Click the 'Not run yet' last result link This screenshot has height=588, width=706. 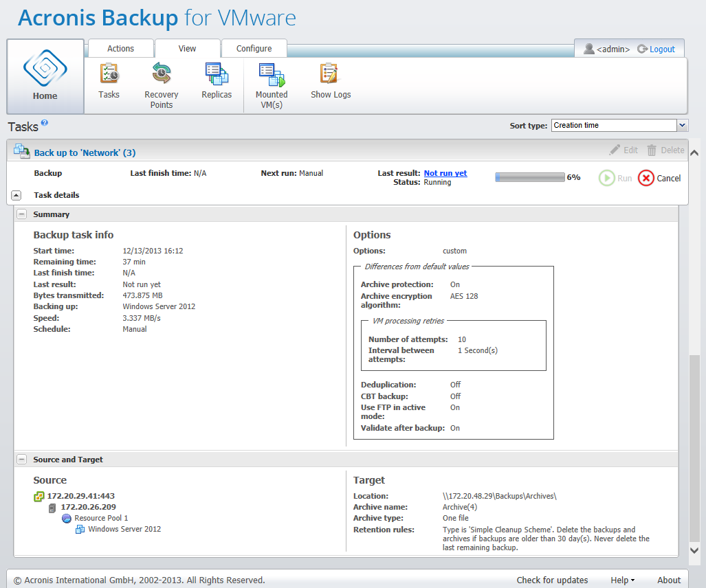[445, 173]
